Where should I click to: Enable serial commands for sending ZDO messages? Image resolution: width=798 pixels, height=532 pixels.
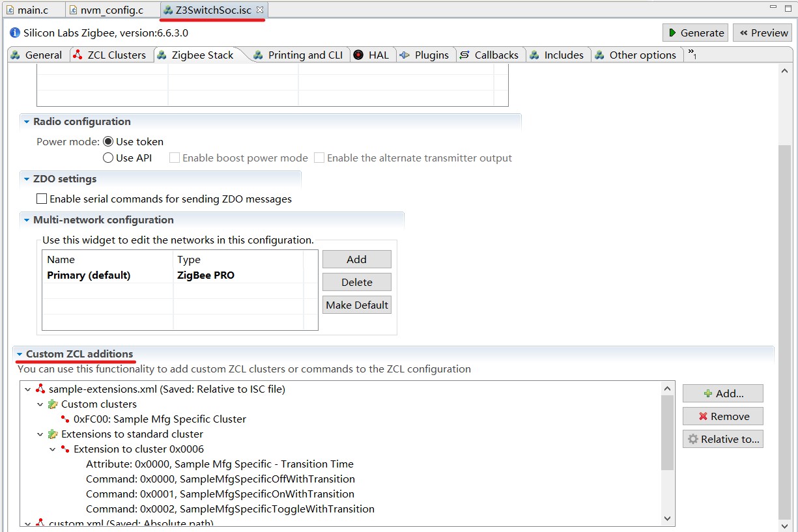pos(42,199)
